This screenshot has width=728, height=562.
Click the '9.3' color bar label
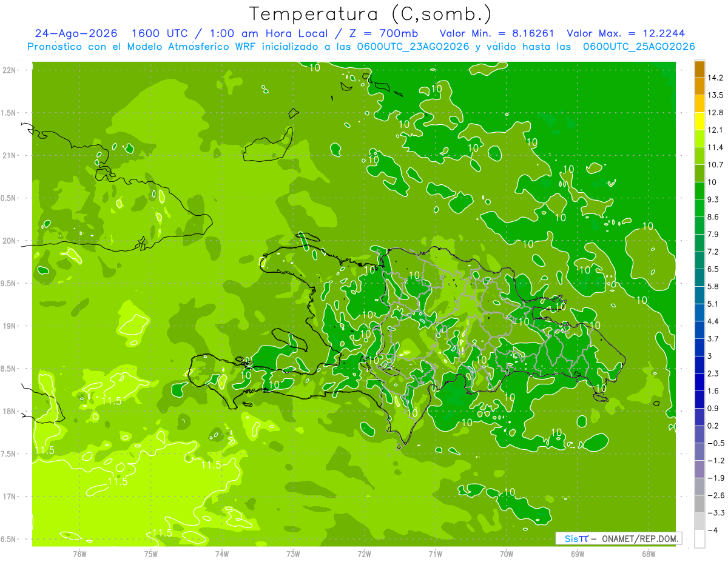(x=713, y=199)
